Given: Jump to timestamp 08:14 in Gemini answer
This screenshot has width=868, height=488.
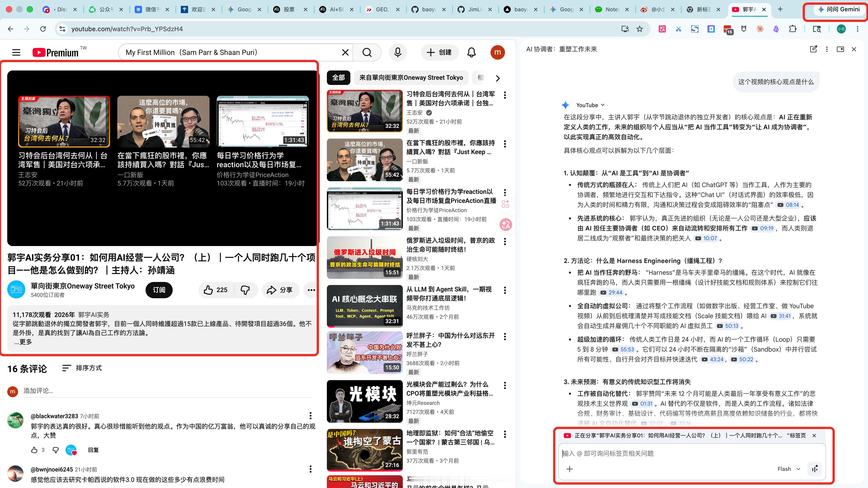Looking at the screenshot, I should click(788, 205).
